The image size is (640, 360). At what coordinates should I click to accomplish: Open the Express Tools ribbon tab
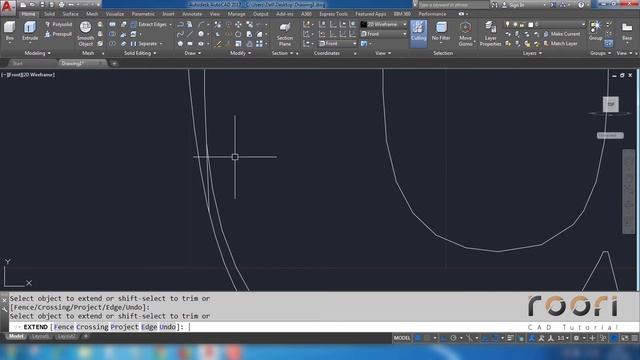[x=333, y=14]
